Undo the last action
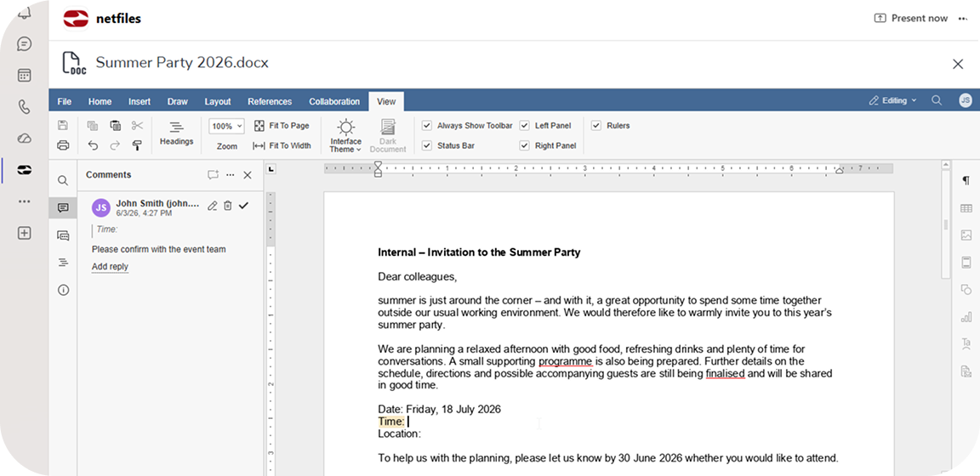The height and width of the screenshot is (476, 980). (93, 145)
